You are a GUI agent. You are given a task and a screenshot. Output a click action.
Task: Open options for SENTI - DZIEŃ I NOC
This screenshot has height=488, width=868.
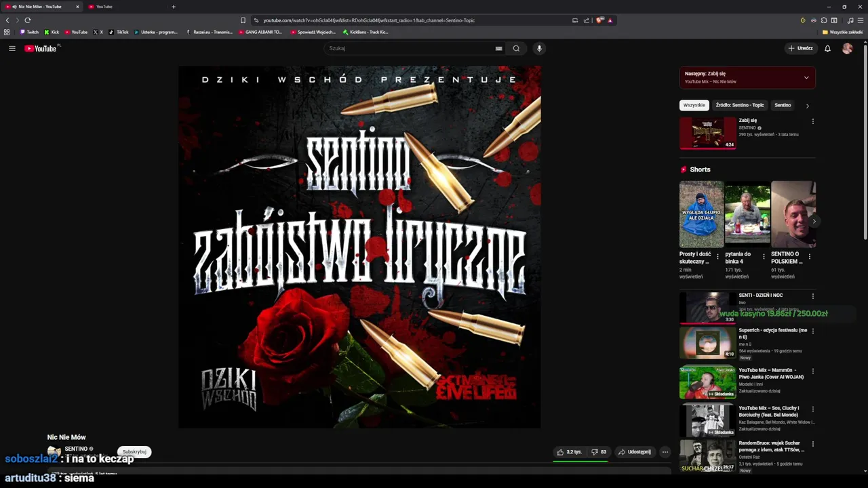click(x=812, y=296)
